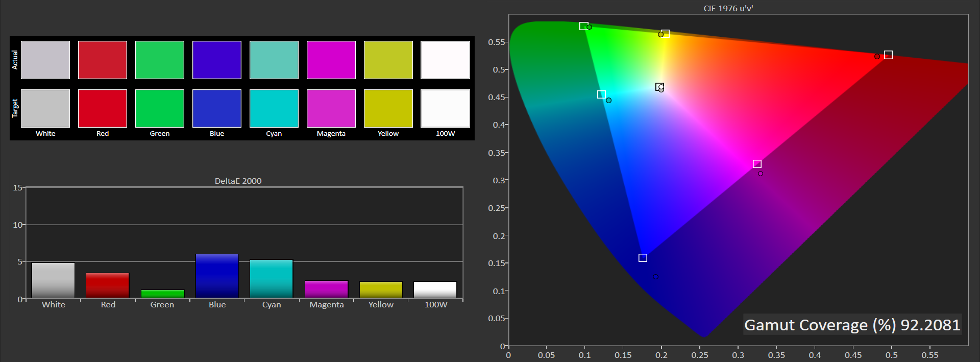Screen dimensions: 980x362
Task: Click the 100W bar in DeltaE chart
Action: pyautogui.click(x=435, y=290)
